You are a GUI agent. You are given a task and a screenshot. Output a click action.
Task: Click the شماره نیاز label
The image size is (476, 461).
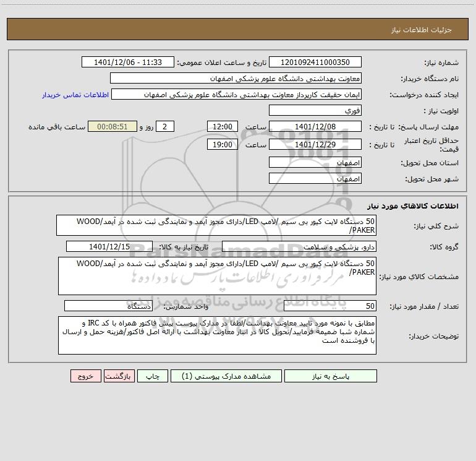(441, 62)
